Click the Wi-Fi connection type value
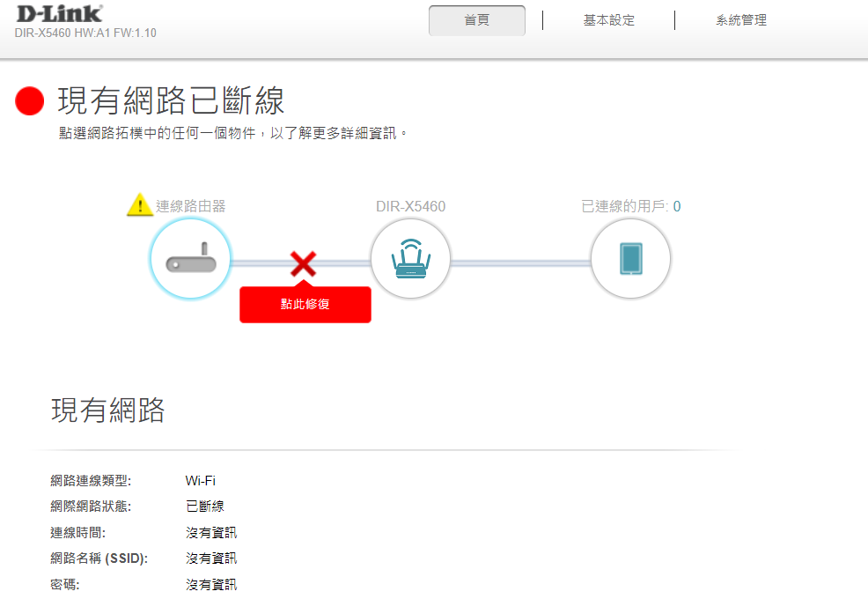The width and height of the screenshot is (868, 599). [200, 481]
